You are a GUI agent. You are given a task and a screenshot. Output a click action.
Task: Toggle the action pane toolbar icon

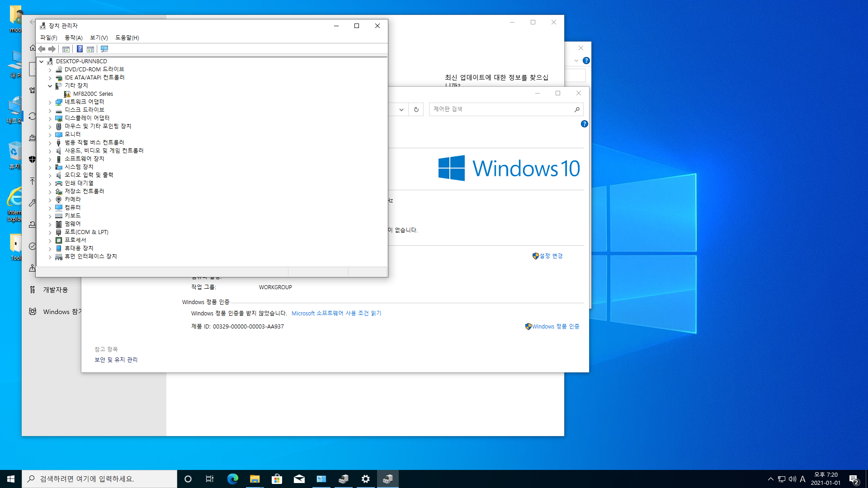point(90,49)
